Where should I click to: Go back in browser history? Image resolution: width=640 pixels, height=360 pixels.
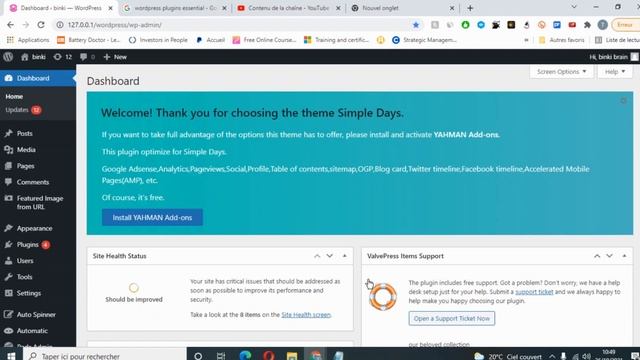pyautogui.click(x=11, y=25)
